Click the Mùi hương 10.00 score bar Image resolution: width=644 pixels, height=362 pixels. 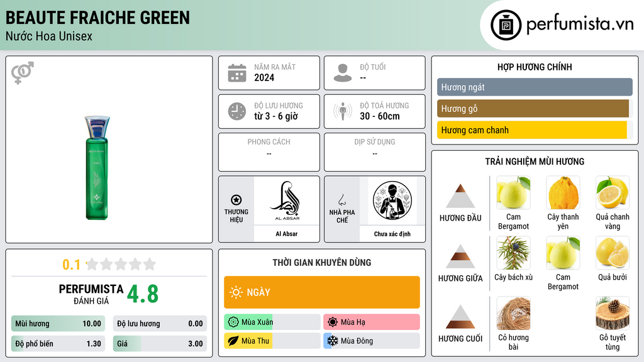(58, 324)
